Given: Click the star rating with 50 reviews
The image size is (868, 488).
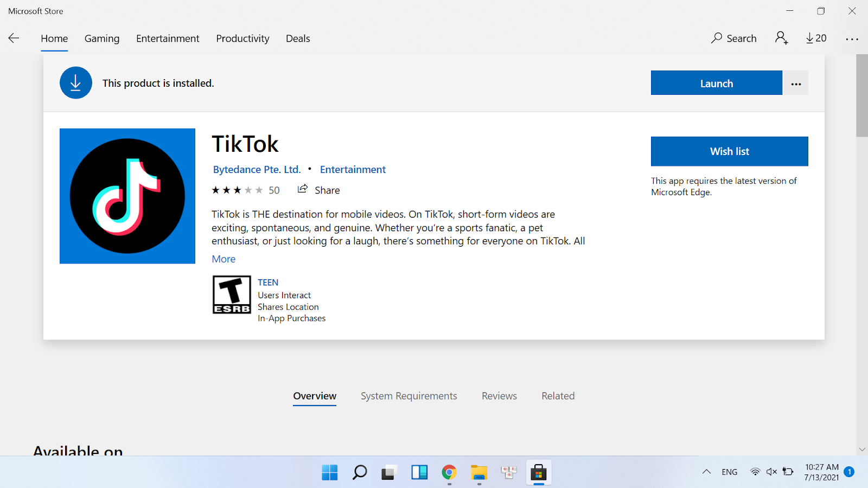Looking at the screenshot, I should point(246,190).
